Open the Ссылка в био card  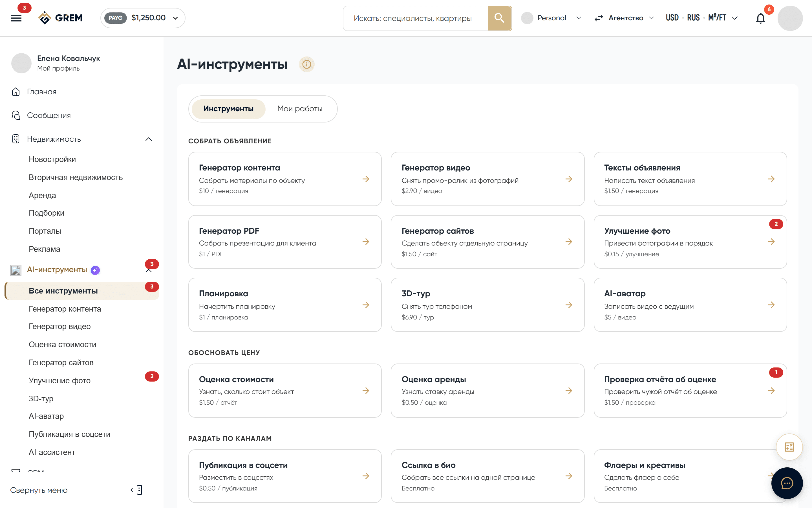(x=487, y=476)
